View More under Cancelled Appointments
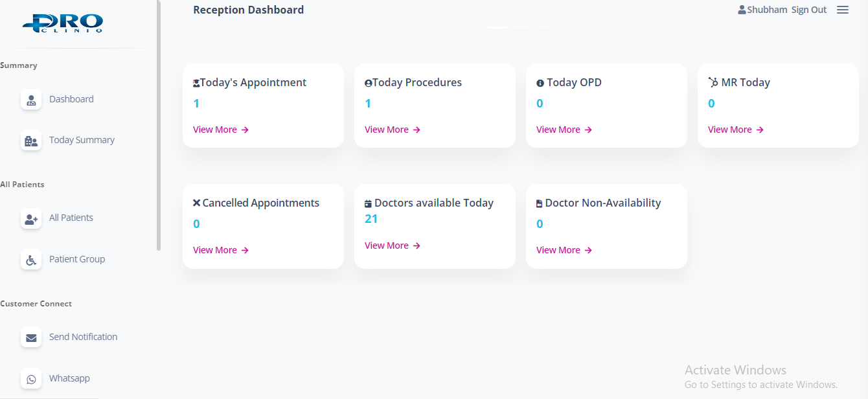 [220, 250]
